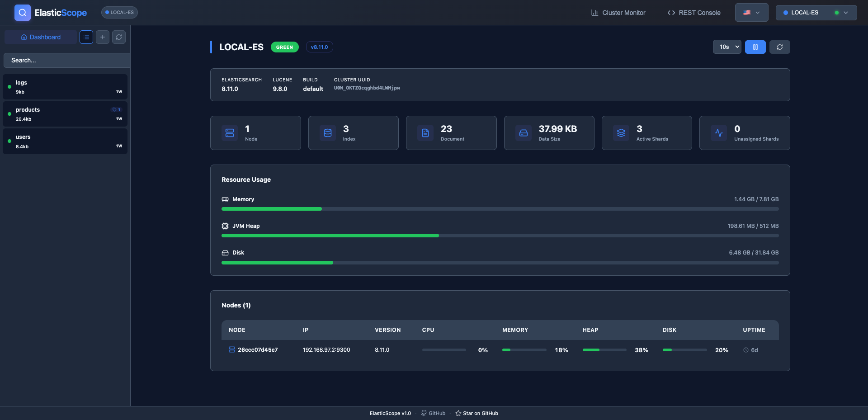Refresh the index list in the sidebar
This screenshot has height=420, width=868.
point(118,37)
